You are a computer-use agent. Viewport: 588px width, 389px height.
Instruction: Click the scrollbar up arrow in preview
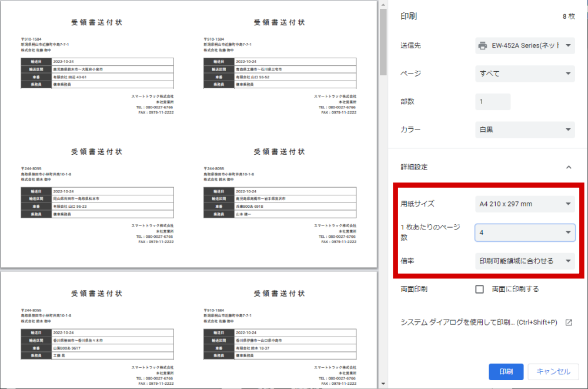pyautogui.click(x=383, y=4)
